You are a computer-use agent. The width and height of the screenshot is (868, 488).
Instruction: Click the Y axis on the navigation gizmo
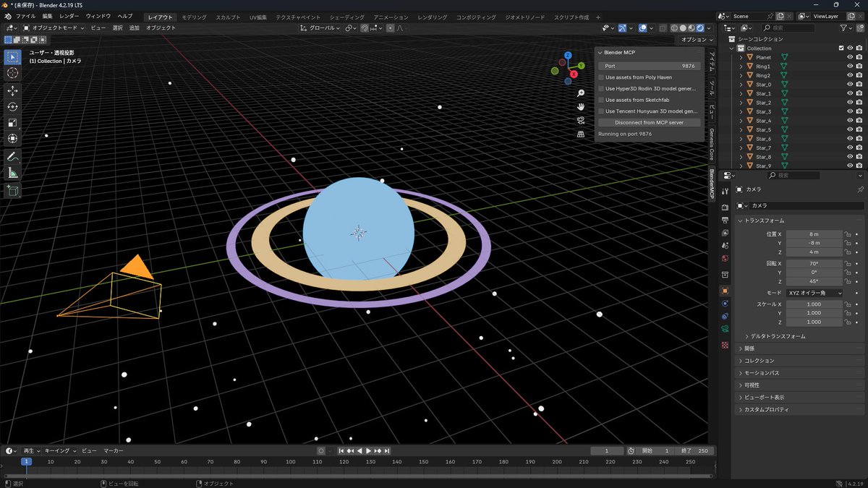click(581, 66)
